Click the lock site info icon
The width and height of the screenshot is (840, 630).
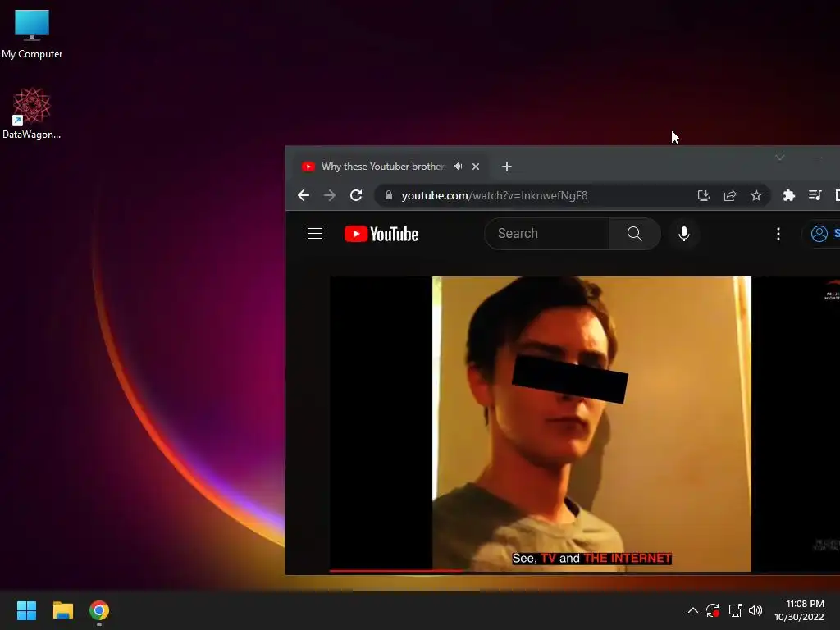click(x=389, y=195)
